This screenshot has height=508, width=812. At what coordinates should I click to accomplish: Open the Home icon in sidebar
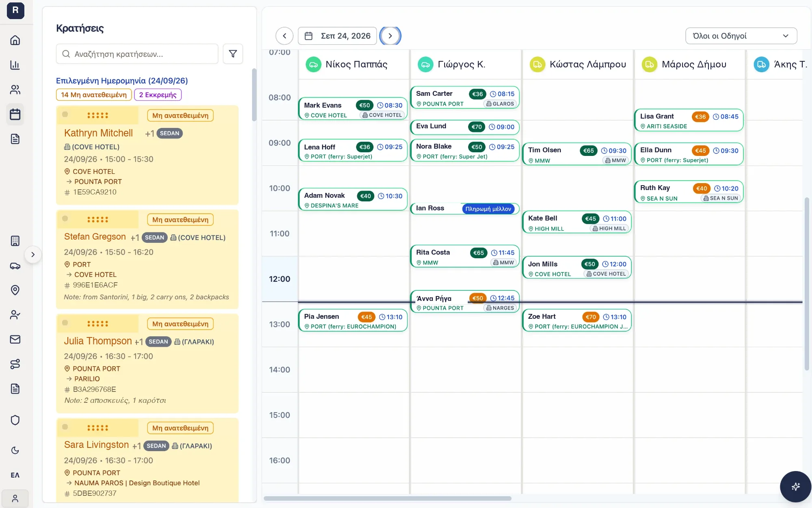15,40
